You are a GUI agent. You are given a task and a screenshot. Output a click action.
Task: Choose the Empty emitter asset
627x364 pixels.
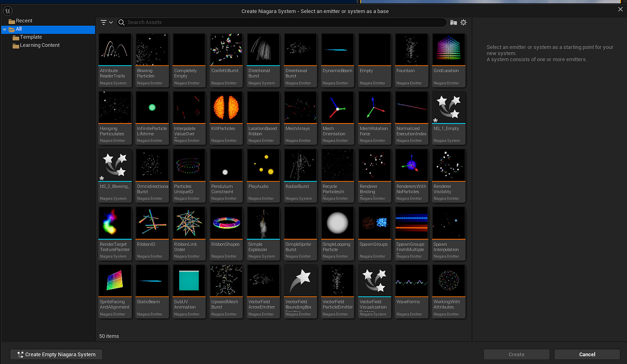375,60
